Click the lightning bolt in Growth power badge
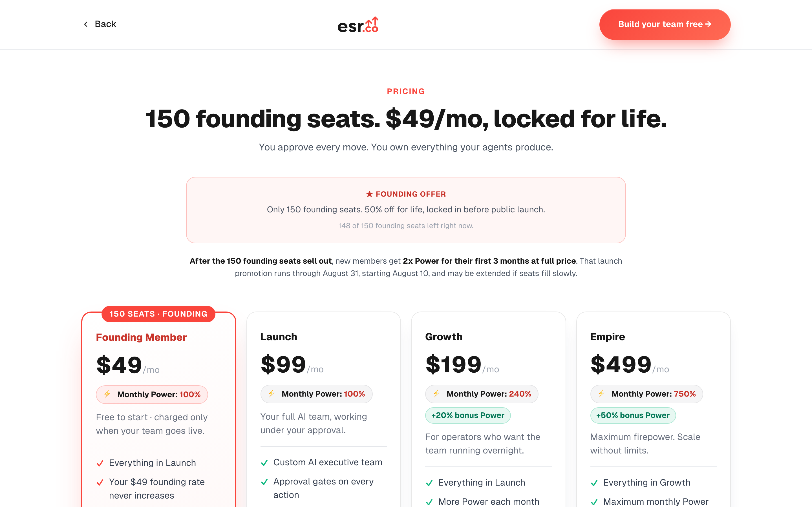 tap(436, 394)
